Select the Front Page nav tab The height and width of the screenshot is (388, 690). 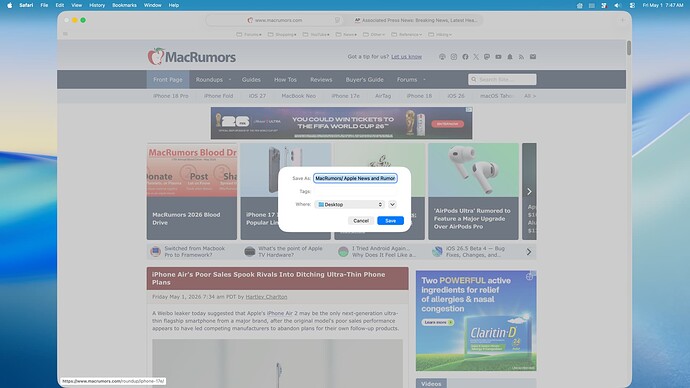(x=168, y=80)
